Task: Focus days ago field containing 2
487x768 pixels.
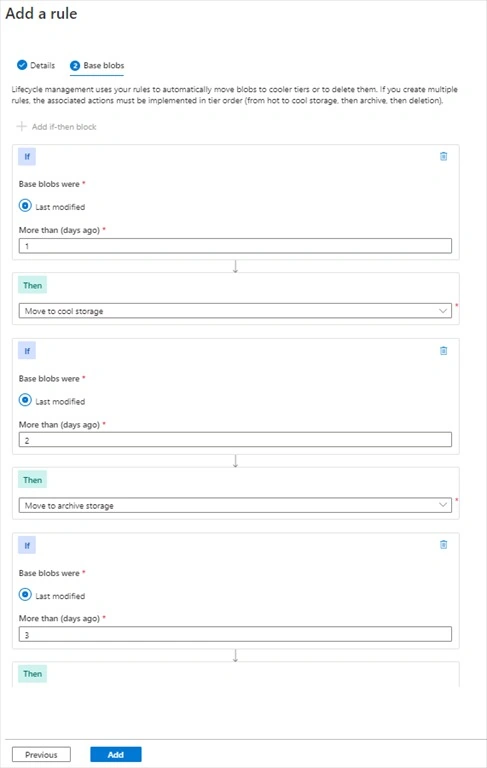Action: tap(235, 440)
